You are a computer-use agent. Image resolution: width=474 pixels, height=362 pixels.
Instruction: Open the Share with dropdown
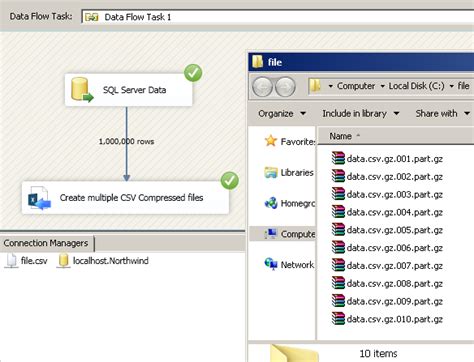[x=442, y=114]
